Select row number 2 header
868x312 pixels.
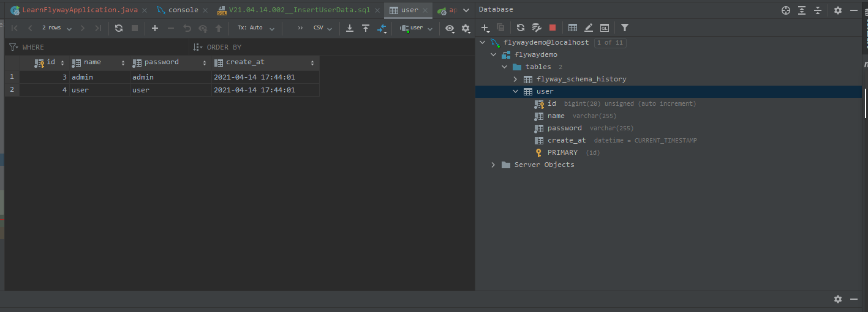(x=12, y=90)
